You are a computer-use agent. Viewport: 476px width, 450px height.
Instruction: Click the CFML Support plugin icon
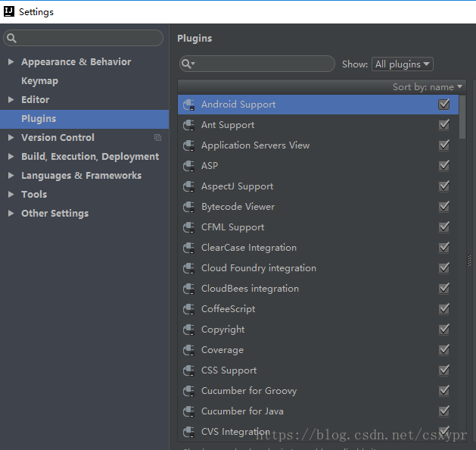pyautogui.click(x=188, y=227)
